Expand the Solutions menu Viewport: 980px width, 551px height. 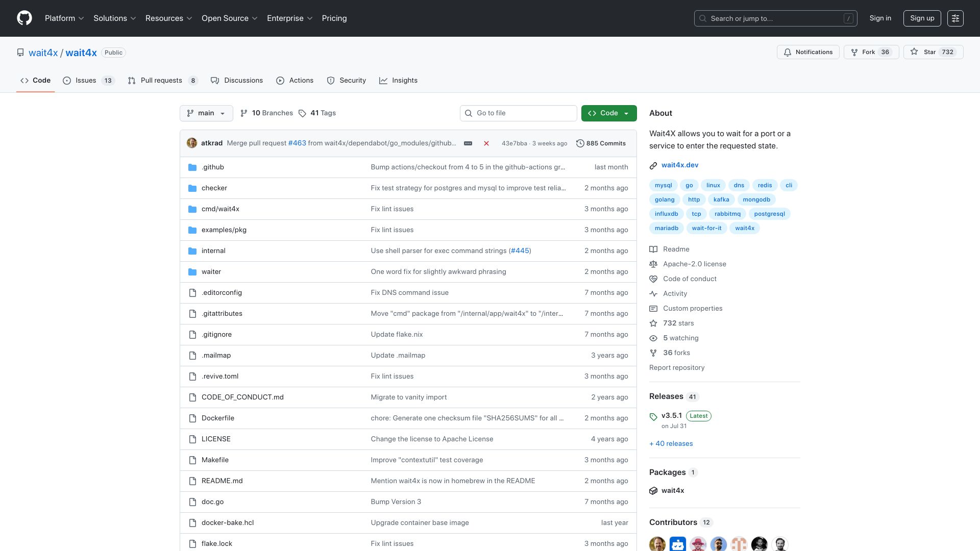[115, 18]
